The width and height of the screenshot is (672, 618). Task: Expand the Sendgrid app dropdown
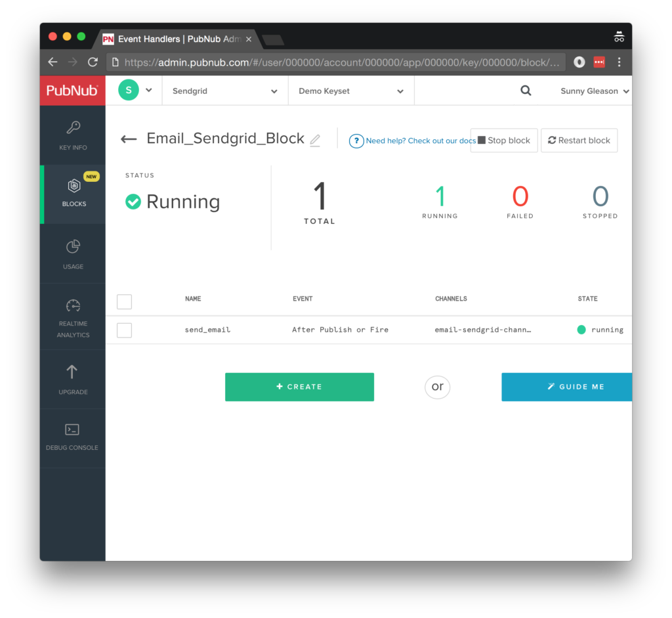(225, 91)
